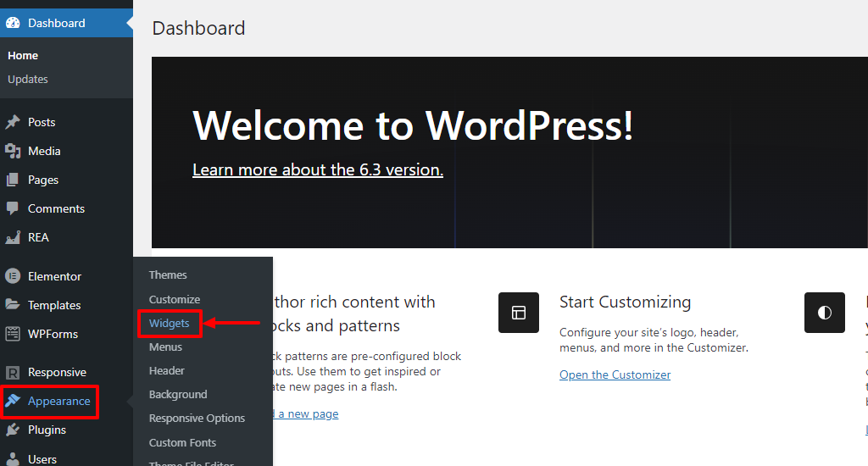Click the Appearance paintbrush icon

point(13,401)
